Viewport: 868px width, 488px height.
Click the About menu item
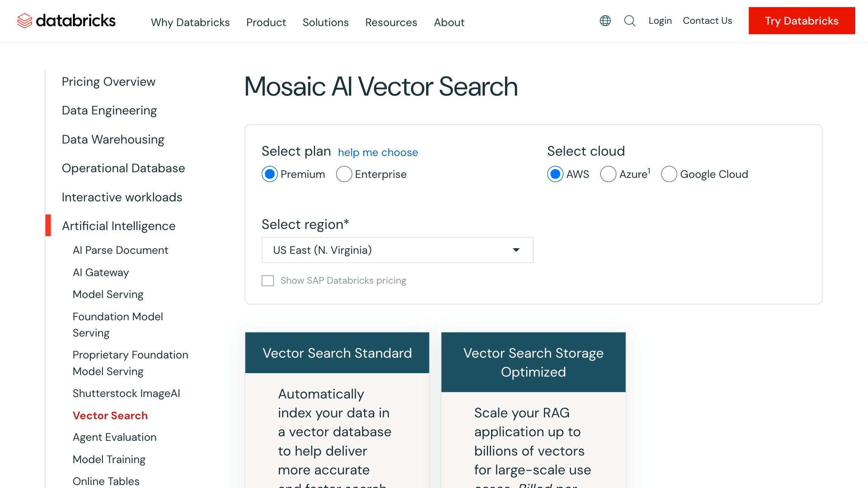tap(449, 22)
